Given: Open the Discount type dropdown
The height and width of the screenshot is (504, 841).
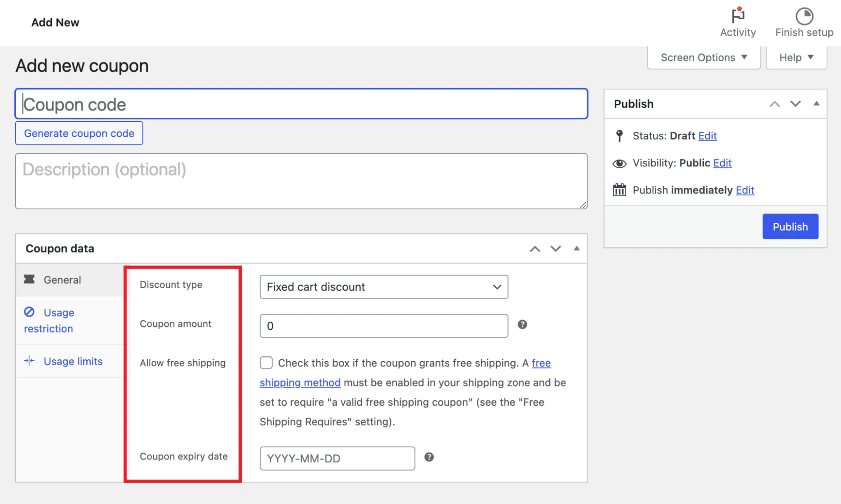Looking at the screenshot, I should [x=384, y=287].
